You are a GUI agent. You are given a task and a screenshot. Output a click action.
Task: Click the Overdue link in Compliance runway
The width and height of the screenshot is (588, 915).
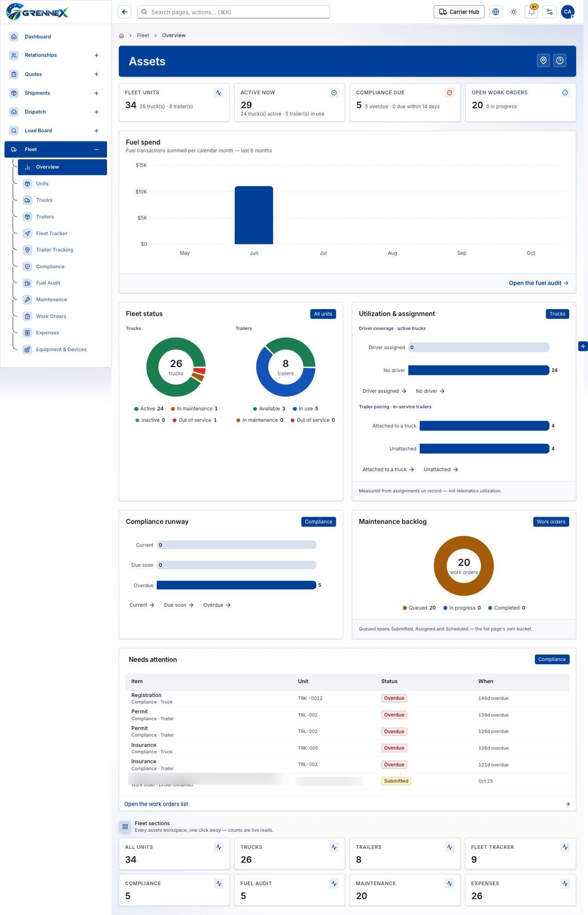coord(217,605)
